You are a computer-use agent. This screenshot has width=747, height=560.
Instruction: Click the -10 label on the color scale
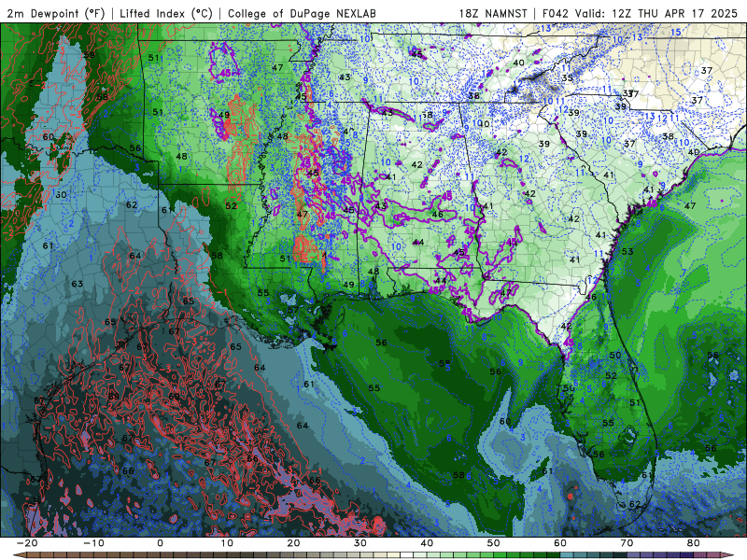(92, 543)
